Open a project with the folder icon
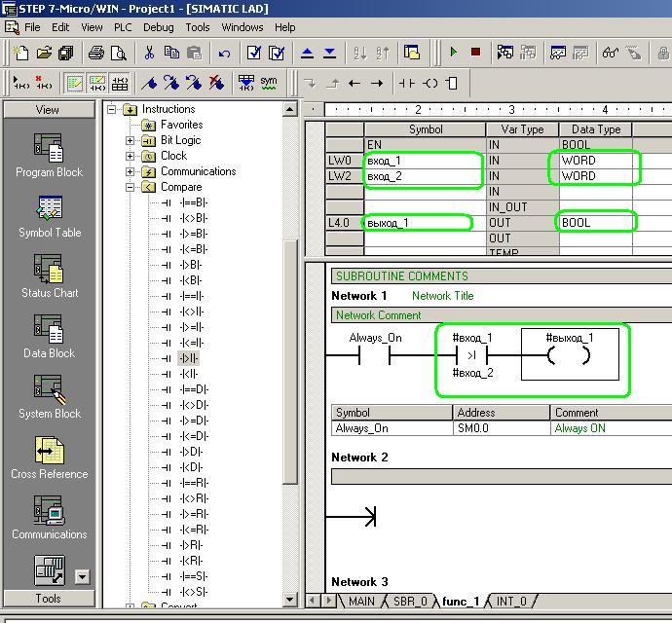The image size is (672, 623). [x=43, y=53]
